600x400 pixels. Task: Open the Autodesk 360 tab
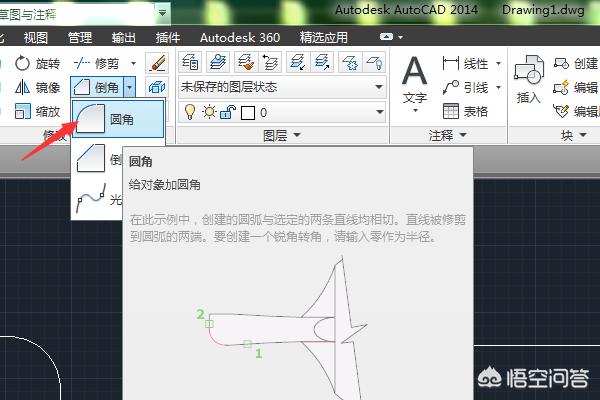tap(240, 38)
